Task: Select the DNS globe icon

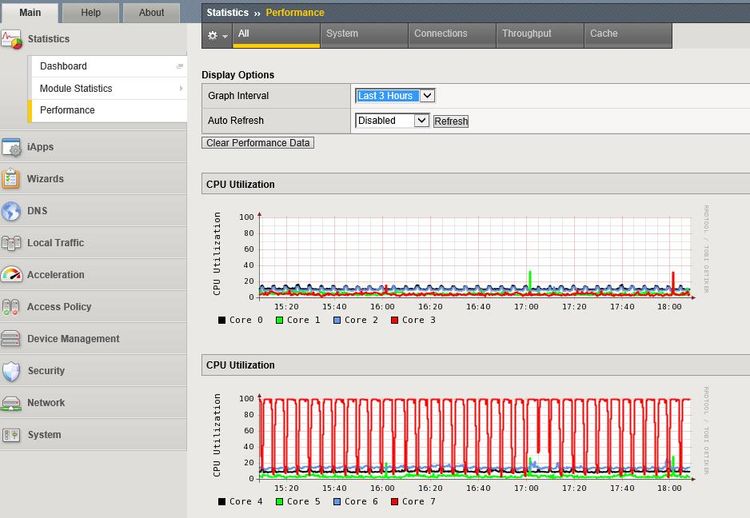Action: tap(12, 211)
